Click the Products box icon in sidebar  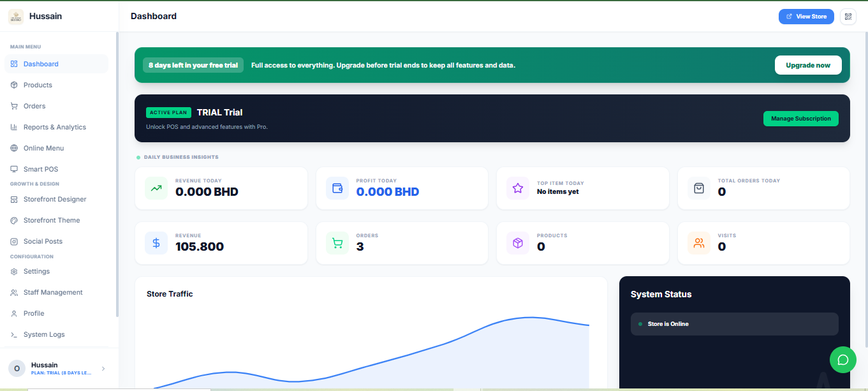point(14,85)
